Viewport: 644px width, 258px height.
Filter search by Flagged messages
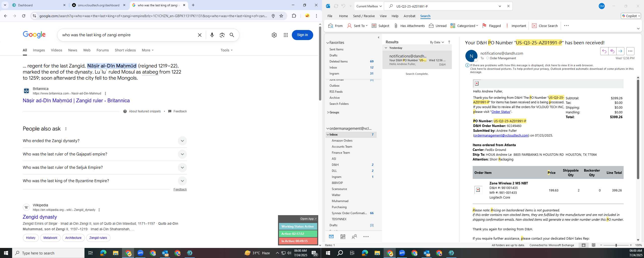coord(492,26)
